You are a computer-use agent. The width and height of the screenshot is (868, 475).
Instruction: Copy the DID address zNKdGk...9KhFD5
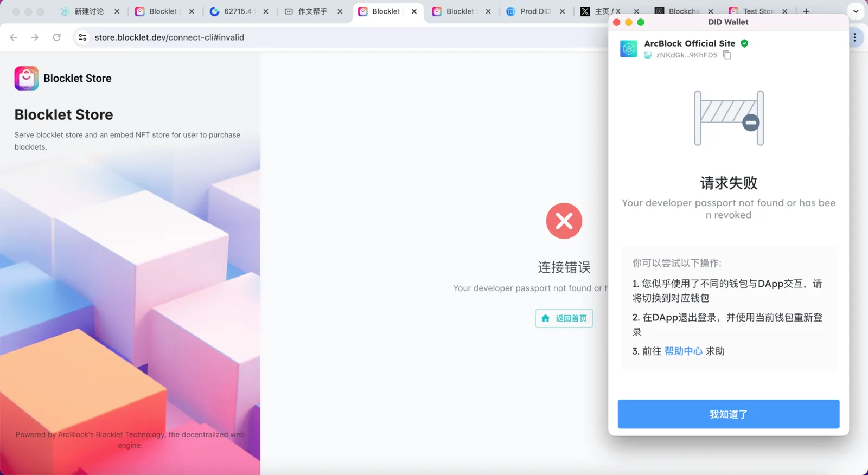pos(727,55)
